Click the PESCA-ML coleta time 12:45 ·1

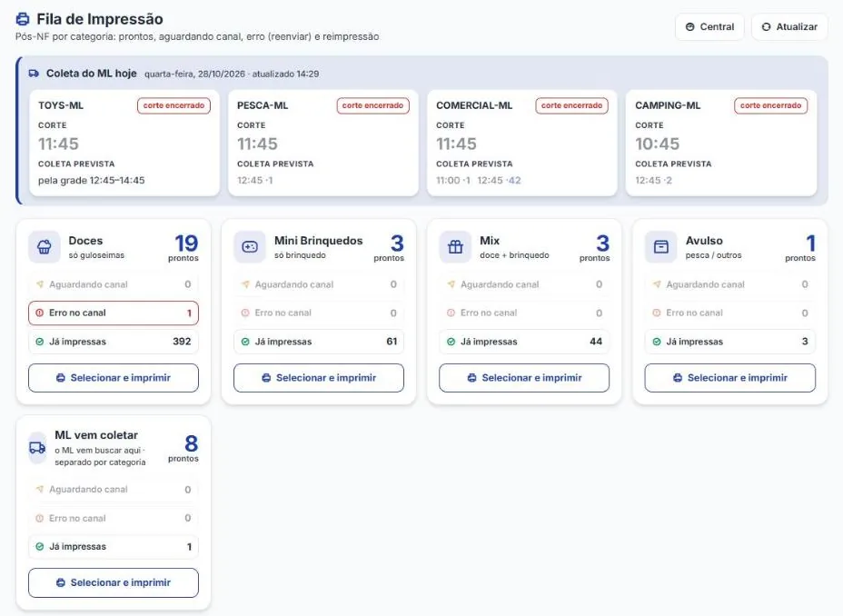point(255,180)
